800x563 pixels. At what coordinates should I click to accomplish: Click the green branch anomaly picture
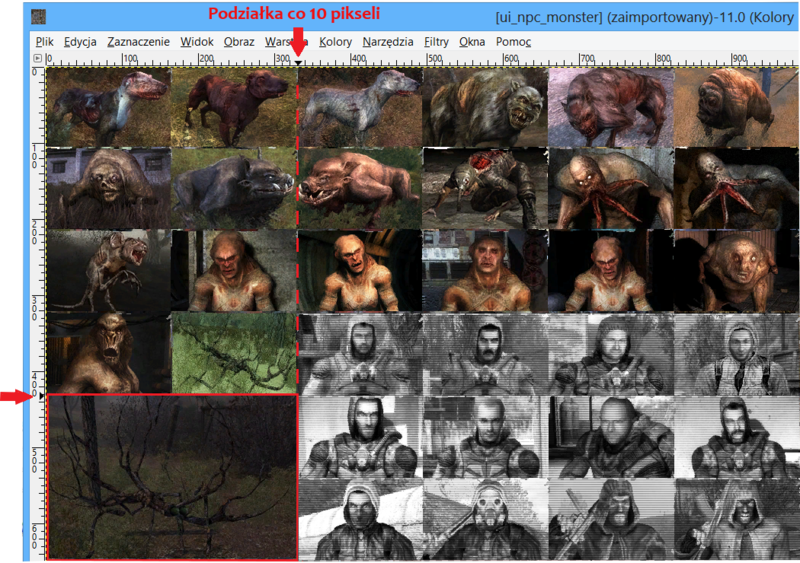[234, 353]
